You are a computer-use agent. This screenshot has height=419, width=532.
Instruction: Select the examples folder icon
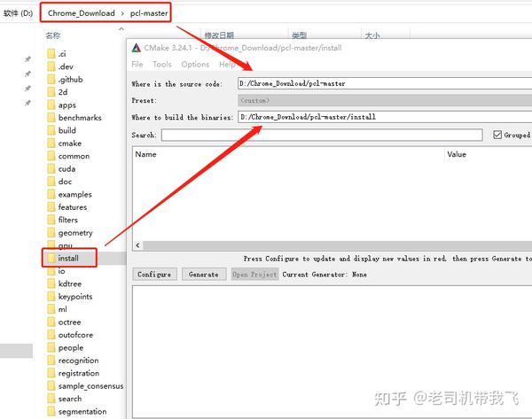[x=51, y=194]
